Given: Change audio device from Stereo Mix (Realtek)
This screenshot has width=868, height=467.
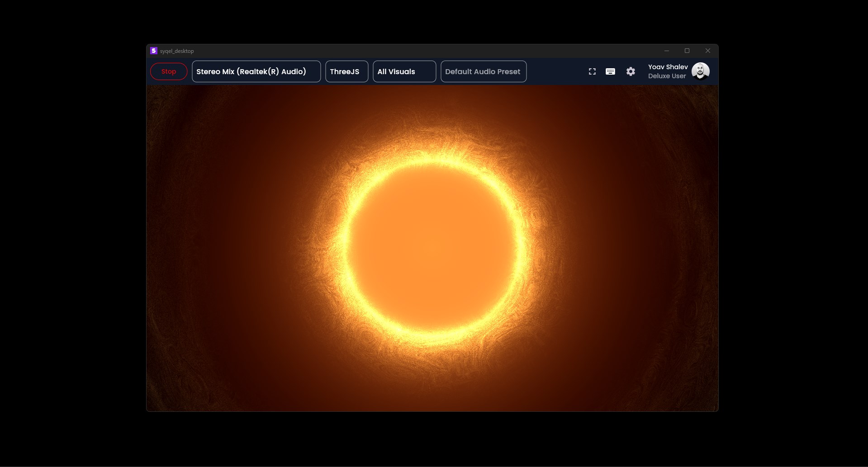Looking at the screenshot, I should coord(256,71).
